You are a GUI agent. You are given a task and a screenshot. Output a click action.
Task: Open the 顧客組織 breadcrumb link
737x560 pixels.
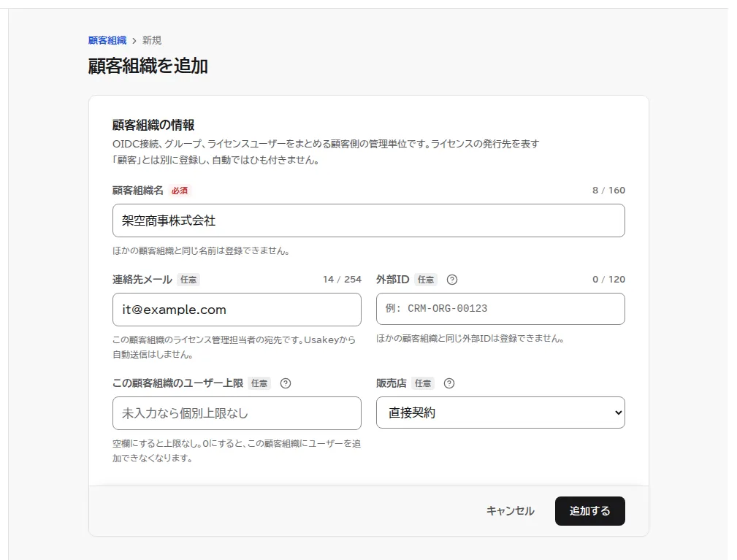click(x=107, y=40)
